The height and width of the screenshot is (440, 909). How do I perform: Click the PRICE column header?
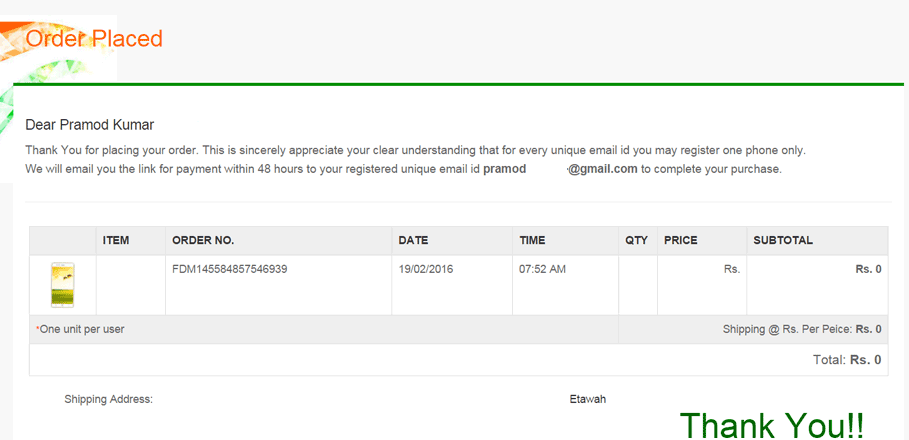coord(681,240)
